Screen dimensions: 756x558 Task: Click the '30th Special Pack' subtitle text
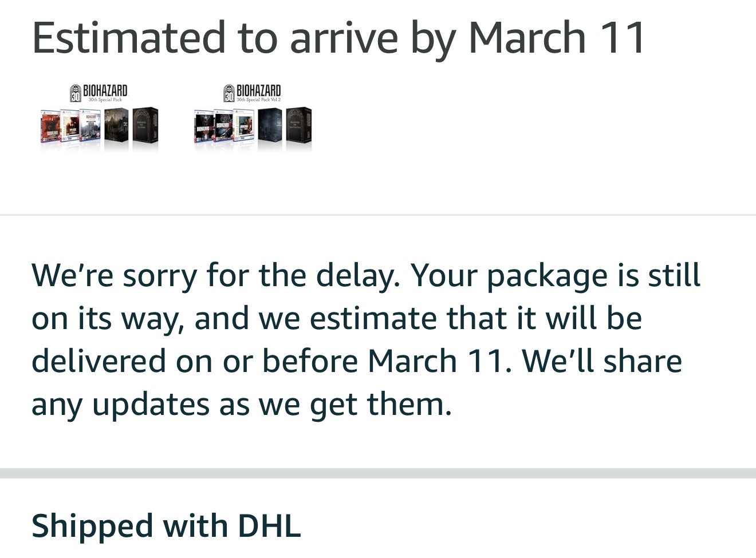(x=105, y=100)
